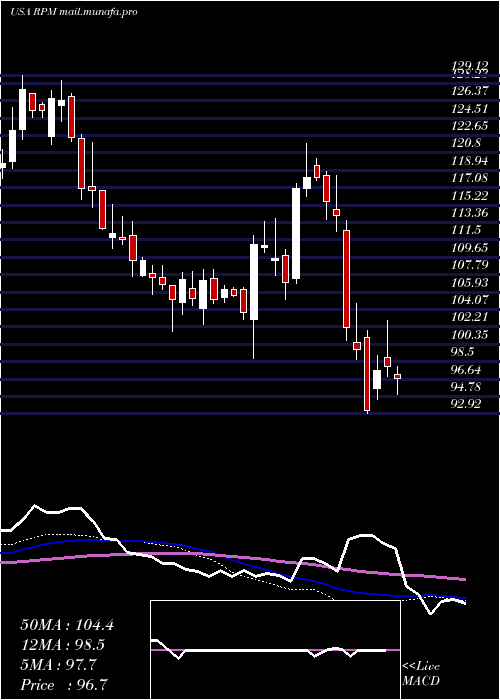Select the 117.08 price axis label
500x700 pixels.
coord(469,178)
